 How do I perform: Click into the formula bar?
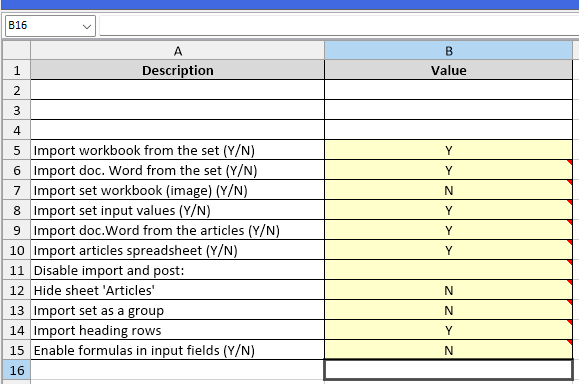[x=339, y=26]
